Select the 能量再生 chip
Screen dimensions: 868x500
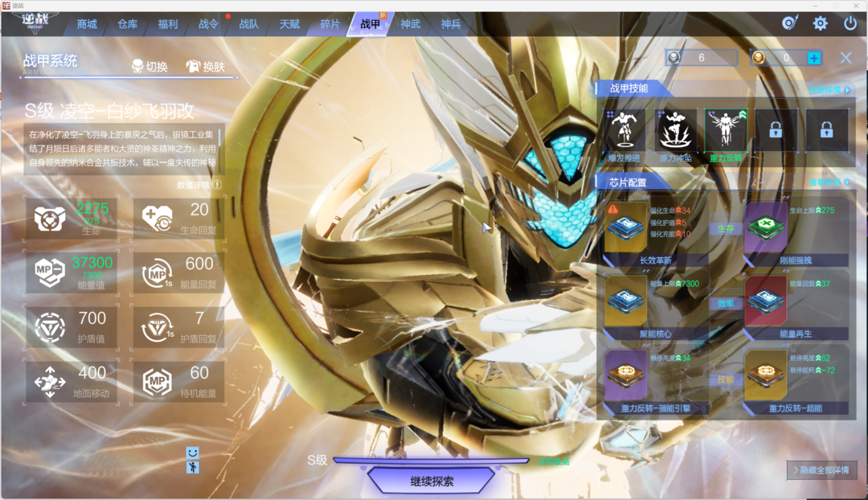[x=766, y=301]
